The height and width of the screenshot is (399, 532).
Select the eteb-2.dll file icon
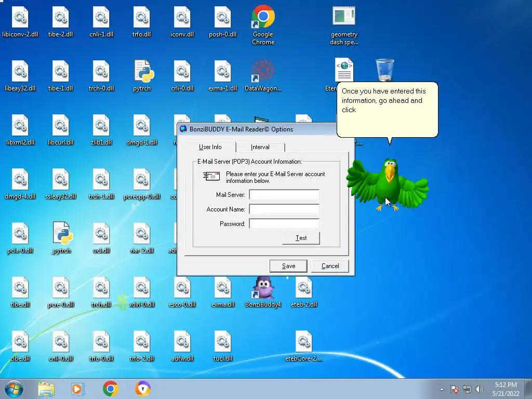tap(303, 292)
